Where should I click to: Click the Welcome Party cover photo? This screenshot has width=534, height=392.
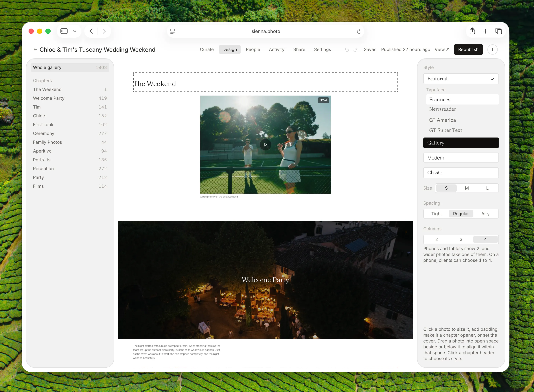(x=265, y=280)
